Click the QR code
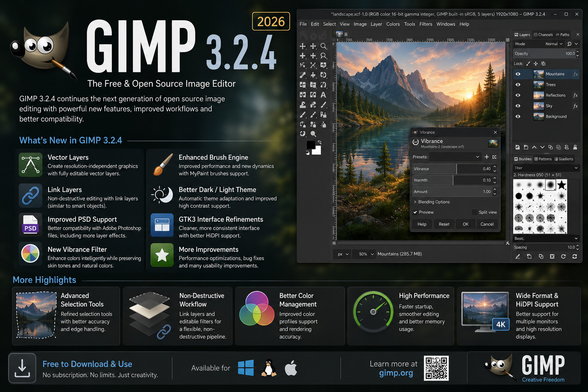 [x=436, y=368]
